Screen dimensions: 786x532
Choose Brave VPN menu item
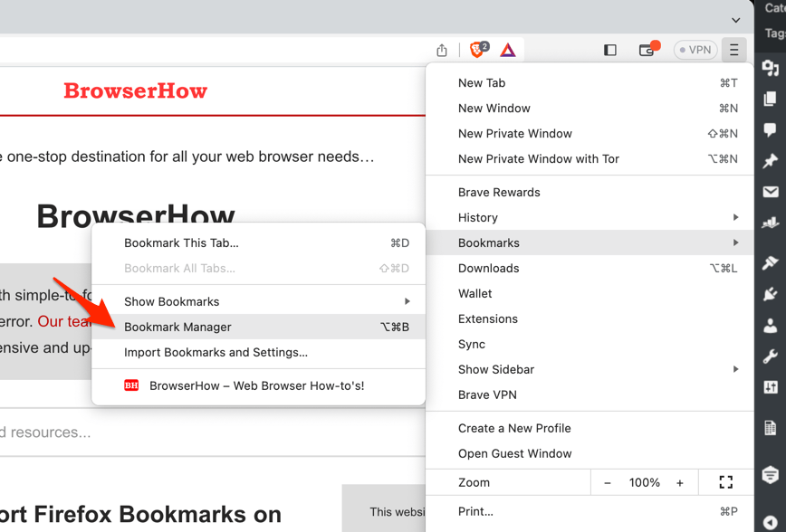tap(589, 394)
